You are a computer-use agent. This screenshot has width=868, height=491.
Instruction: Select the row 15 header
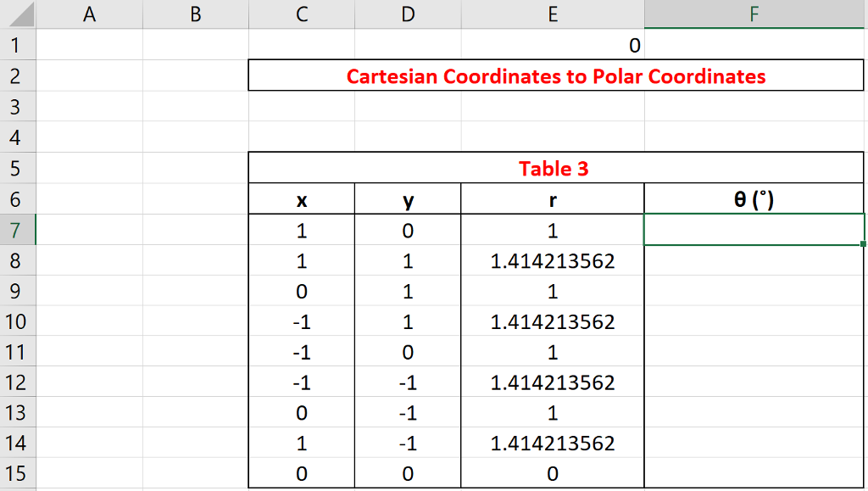point(18,474)
